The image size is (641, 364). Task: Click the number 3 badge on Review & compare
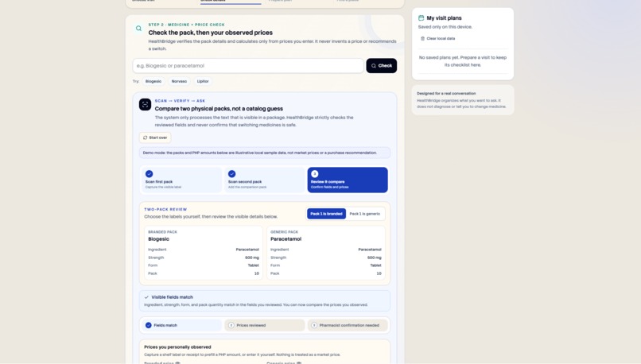[x=315, y=173]
